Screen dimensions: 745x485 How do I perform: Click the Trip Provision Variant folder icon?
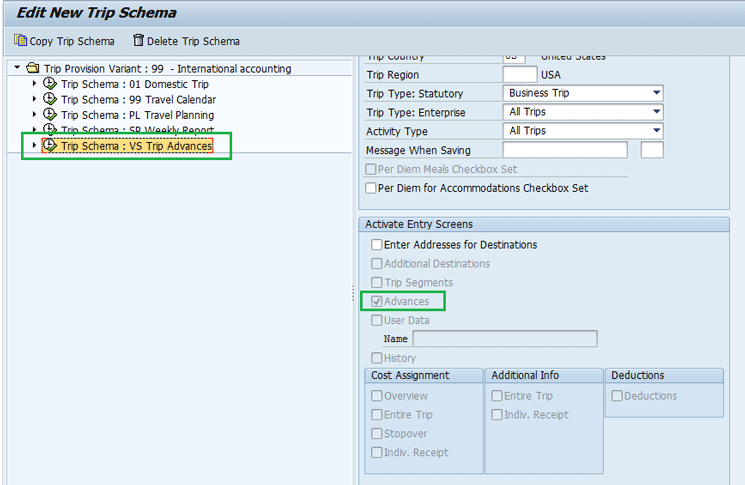point(32,69)
